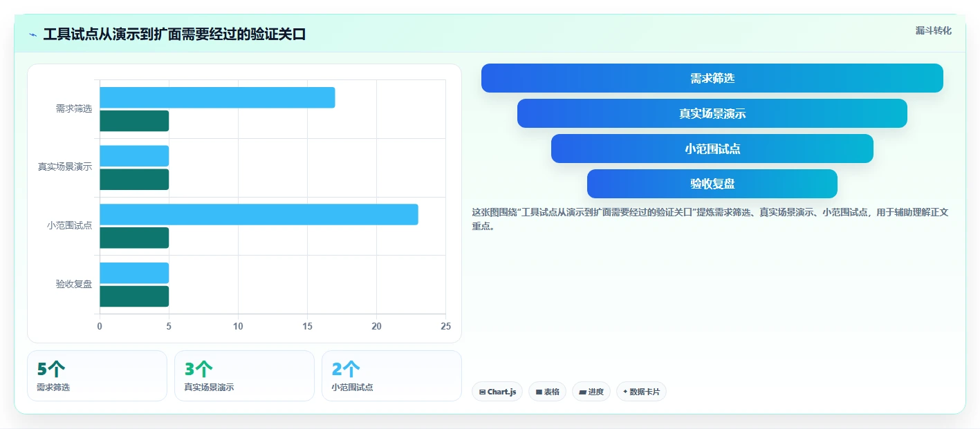Image resolution: width=980 pixels, height=429 pixels.
Task: Click the light blue chart bar for 需求筛选
Action: tap(217, 97)
